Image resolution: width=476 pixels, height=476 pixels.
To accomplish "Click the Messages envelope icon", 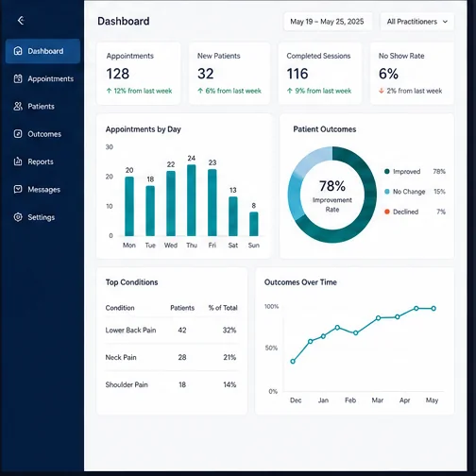I will pyautogui.click(x=18, y=189).
